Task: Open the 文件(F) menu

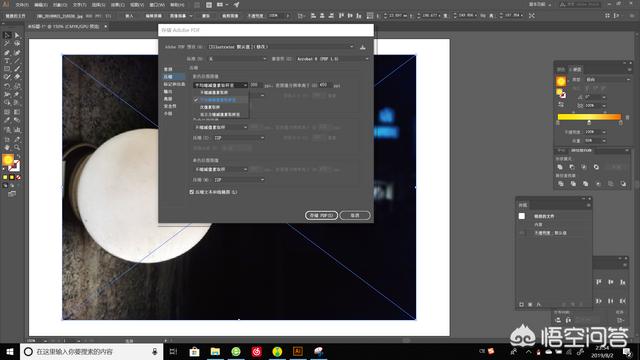Action: 22,5
